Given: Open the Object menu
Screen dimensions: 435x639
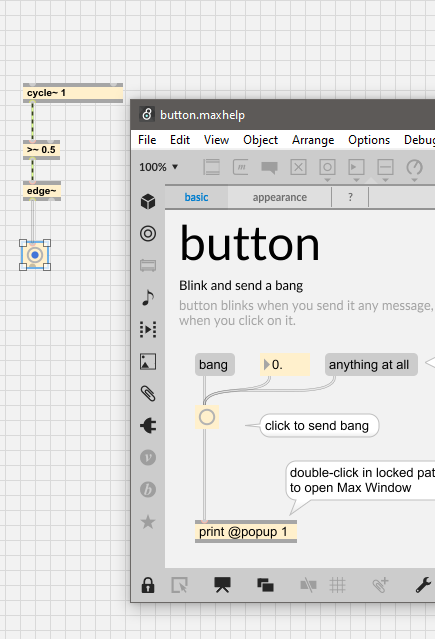Looking at the screenshot, I should click(x=261, y=140).
